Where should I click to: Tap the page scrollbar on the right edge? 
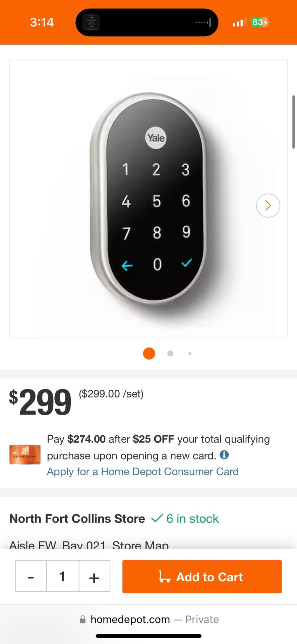click(293, 122)
